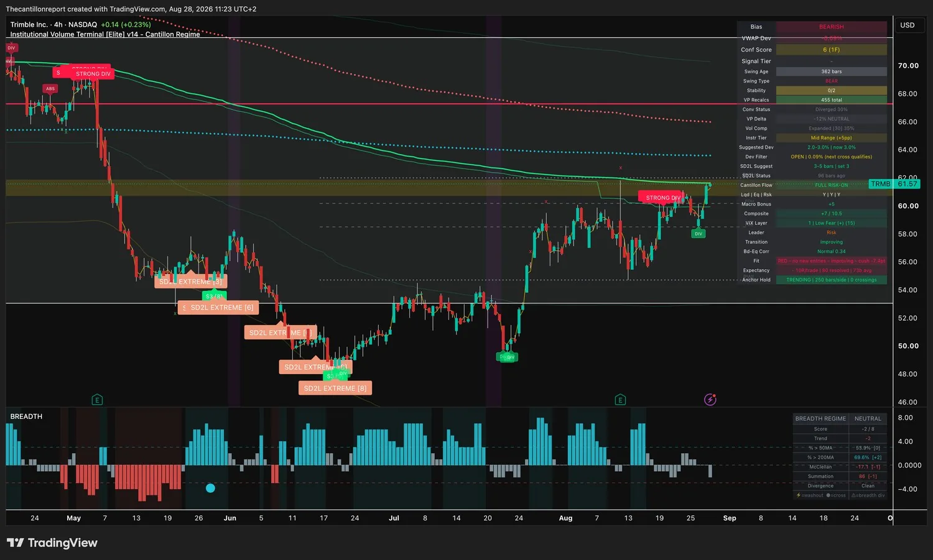Image resolution: width=933 pixels, height=560 pixels.
Task: Click the NEUTRAL breadth regime value
Action: [868, 419]
